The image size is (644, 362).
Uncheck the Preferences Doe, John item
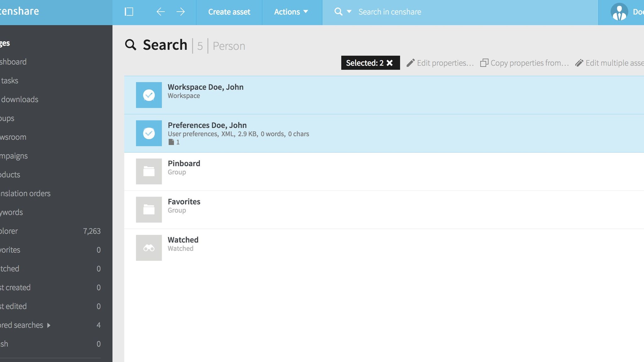(x=149, y=133)
